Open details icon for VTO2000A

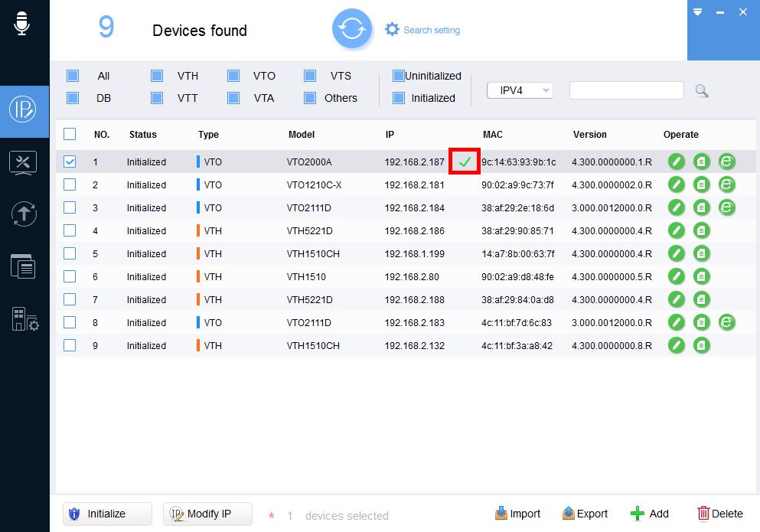(x=701, y=162)
